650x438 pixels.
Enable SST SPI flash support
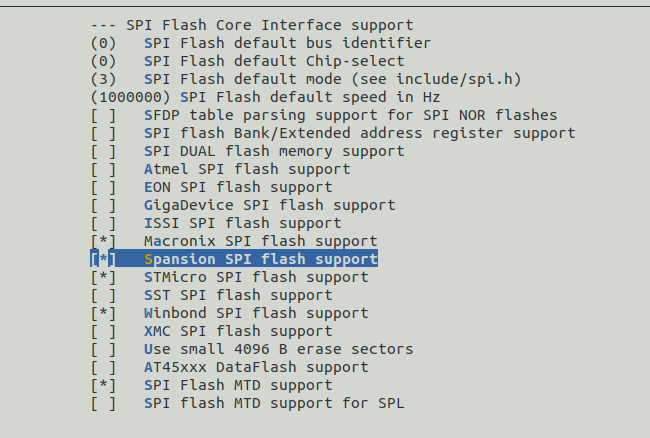point(103,295)
